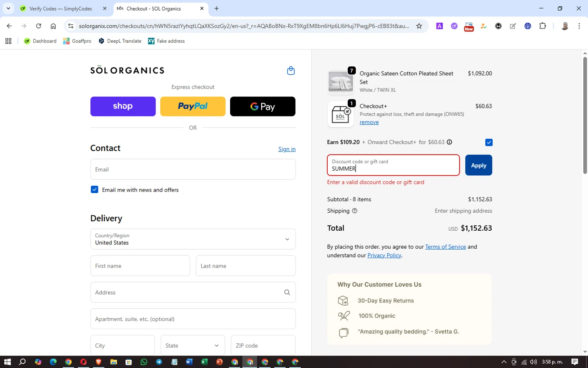
Task: Open the extension with red 'New' badge
Action: tap(469, 27)
